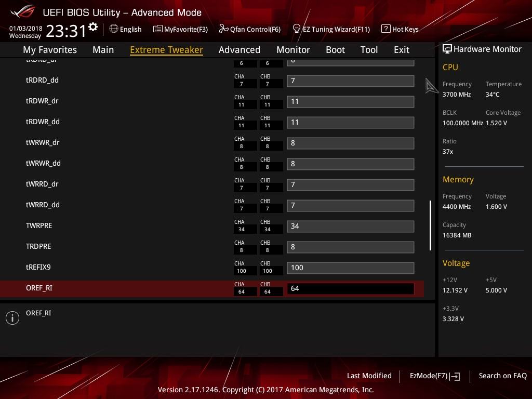Select the TWRPRE setting label
This screenshot has width=532, height=399.
point(39,225)
